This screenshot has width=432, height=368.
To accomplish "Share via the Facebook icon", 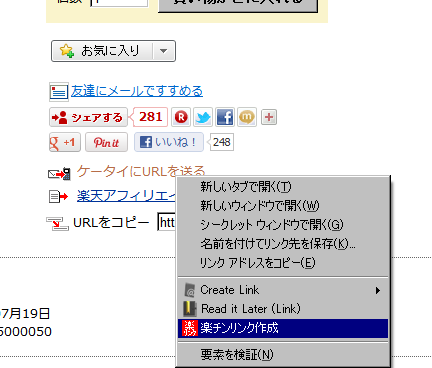I will 225,117.
